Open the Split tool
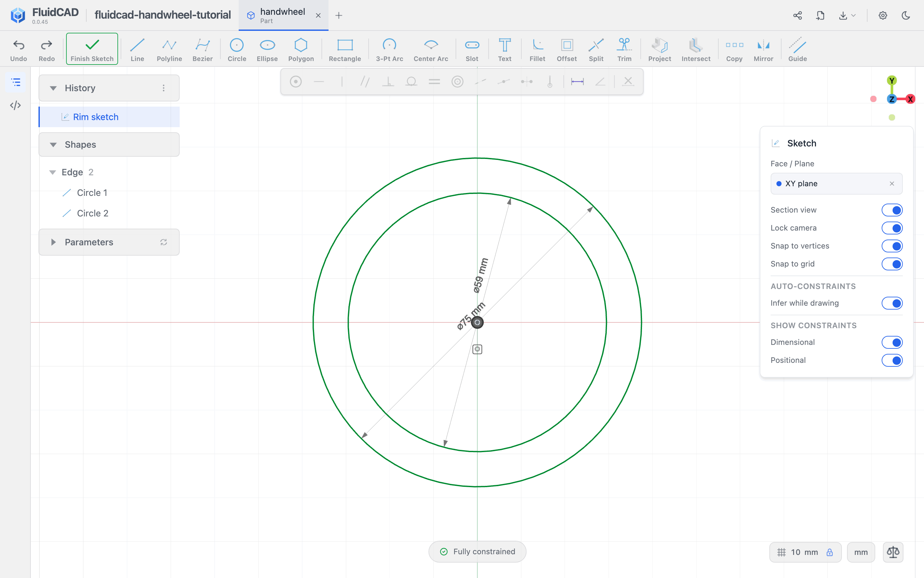 (x=596, y=49)
